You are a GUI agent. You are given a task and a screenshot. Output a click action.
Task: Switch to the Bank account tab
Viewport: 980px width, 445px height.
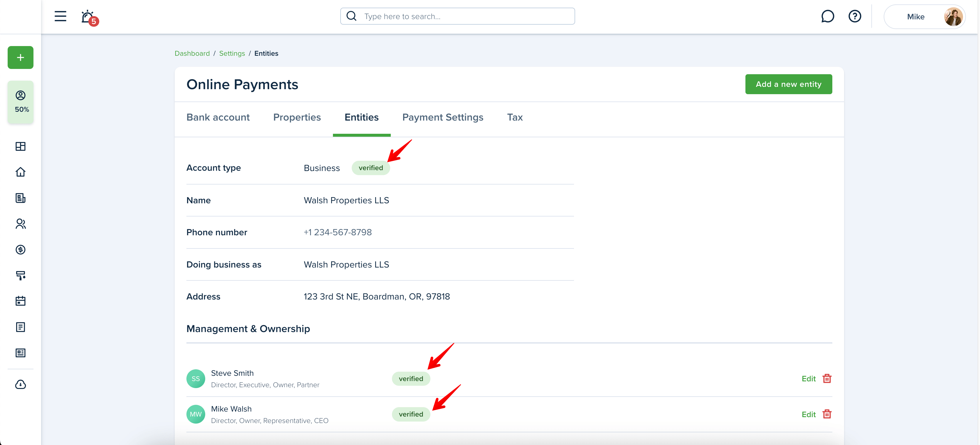point(218,117)
